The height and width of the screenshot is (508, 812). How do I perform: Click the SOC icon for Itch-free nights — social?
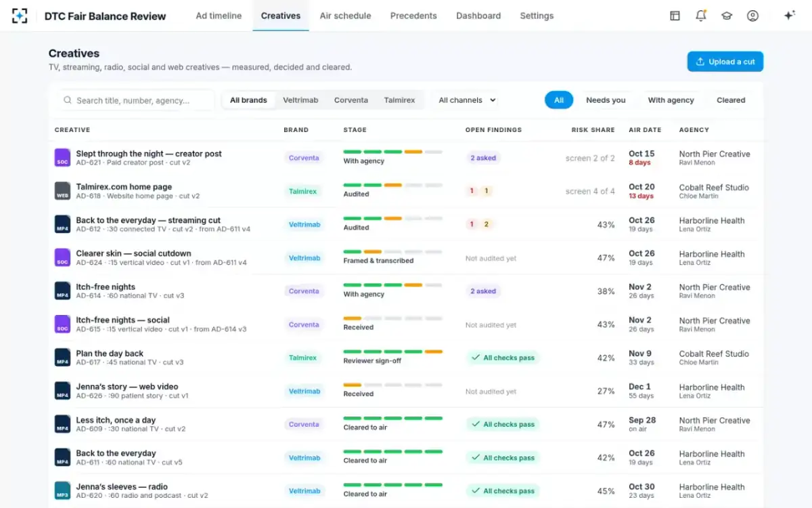click(62, 324)
